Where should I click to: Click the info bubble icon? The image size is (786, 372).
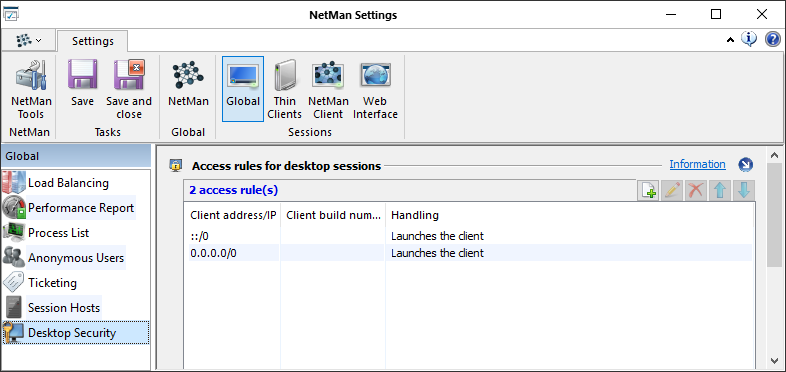pyautogui.click(x=749, y=39)
